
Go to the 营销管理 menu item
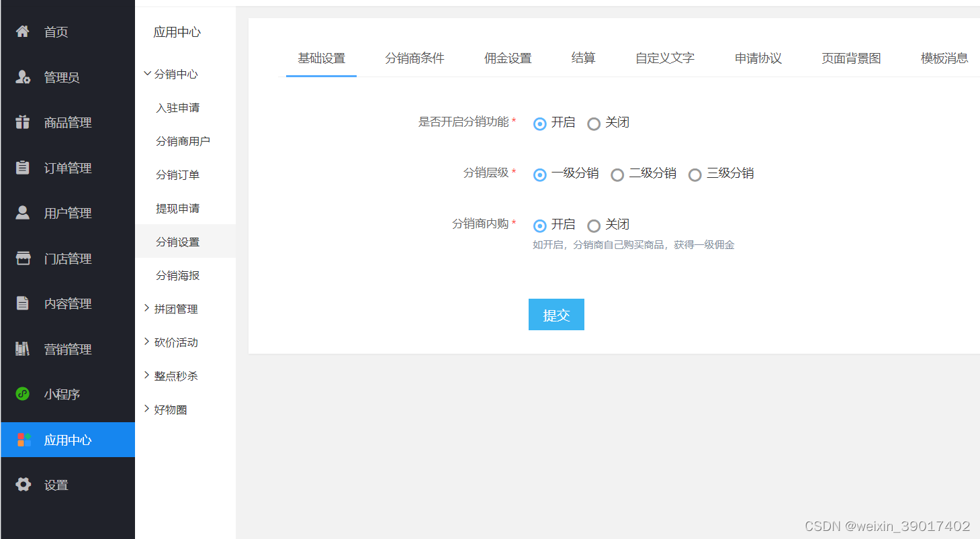(x=68, y=349)
